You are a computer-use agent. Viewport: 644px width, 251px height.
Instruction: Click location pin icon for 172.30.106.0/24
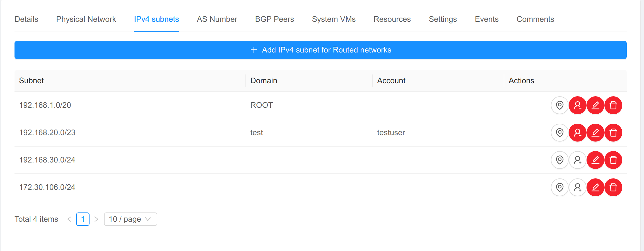[559, 187]
